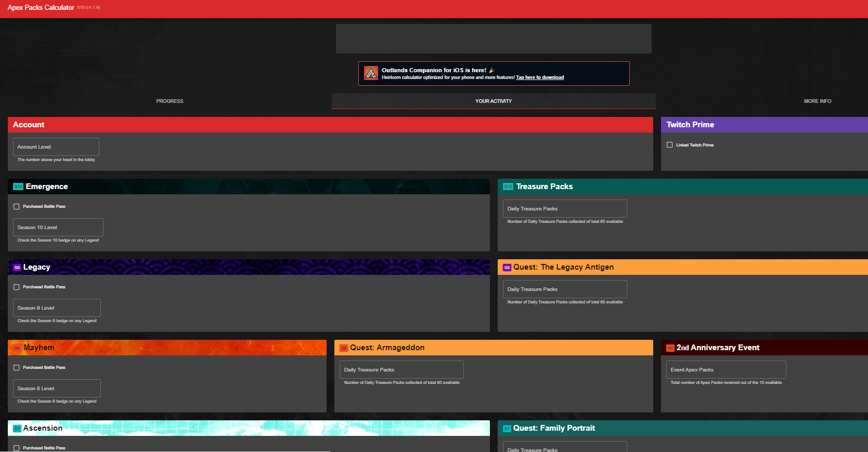
Task: Click the S10 badge beside Emergence
Action: tap(18, 187)
